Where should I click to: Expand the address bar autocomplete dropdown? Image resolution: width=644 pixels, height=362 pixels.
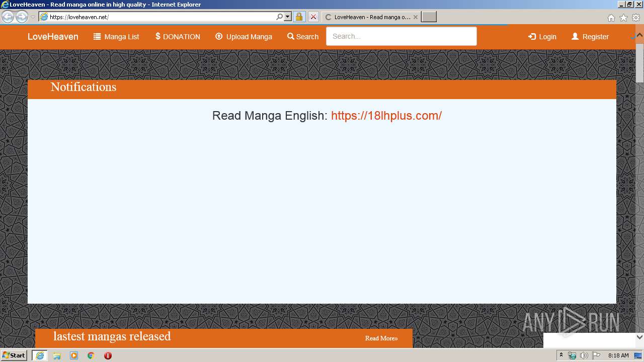[x=288, y=17]
